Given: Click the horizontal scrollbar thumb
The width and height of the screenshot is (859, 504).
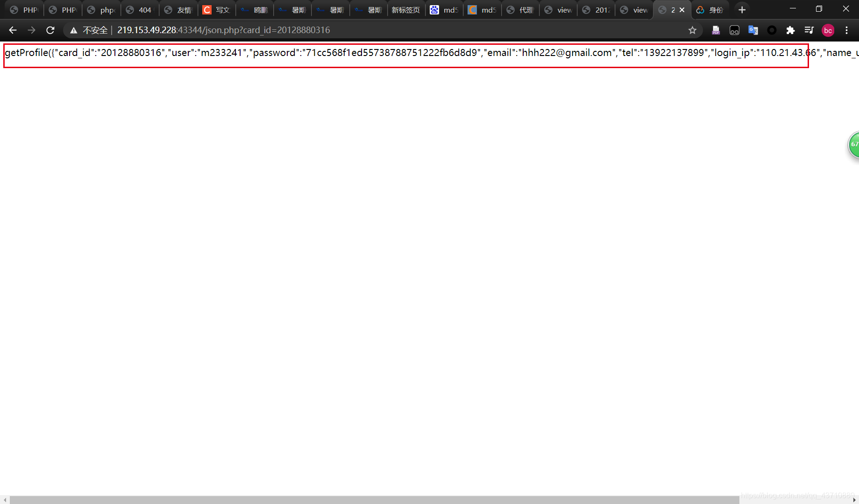Looking at the screenshot, I should pyautogui.click(x=374, y=500).
